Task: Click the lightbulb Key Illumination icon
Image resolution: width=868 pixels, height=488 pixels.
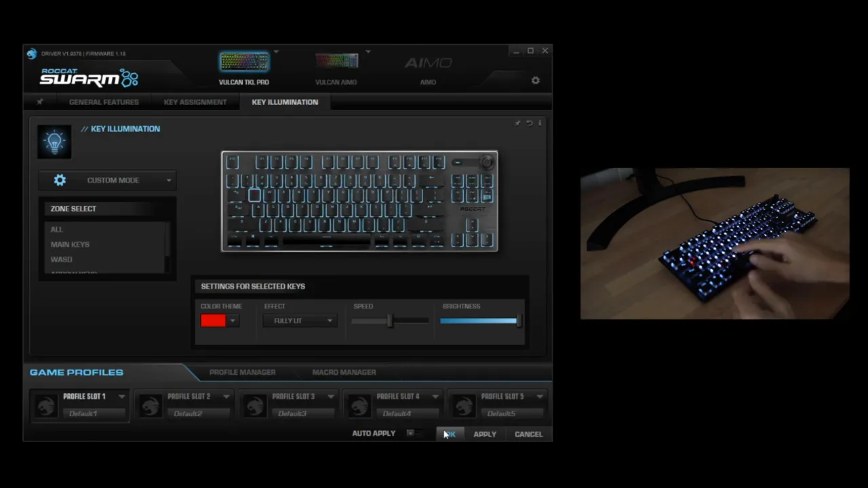Action: 54,141
